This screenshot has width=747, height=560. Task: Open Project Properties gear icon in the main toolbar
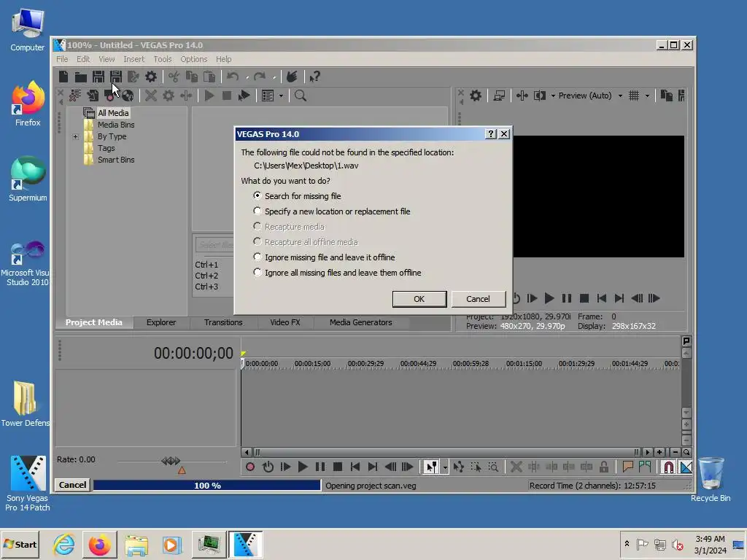click(x=150, y=77)
